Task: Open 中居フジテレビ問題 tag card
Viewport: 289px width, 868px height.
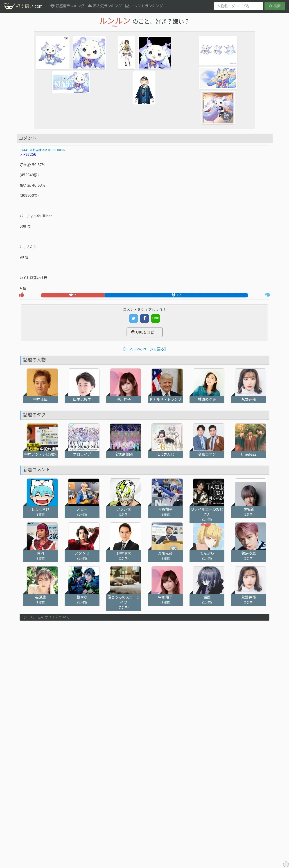Action: pyautogui.click(x=40, y=441)
